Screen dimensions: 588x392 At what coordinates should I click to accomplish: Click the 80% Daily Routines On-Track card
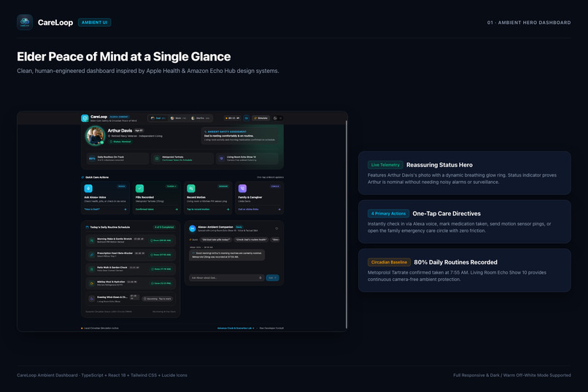(x=117, y=158)
